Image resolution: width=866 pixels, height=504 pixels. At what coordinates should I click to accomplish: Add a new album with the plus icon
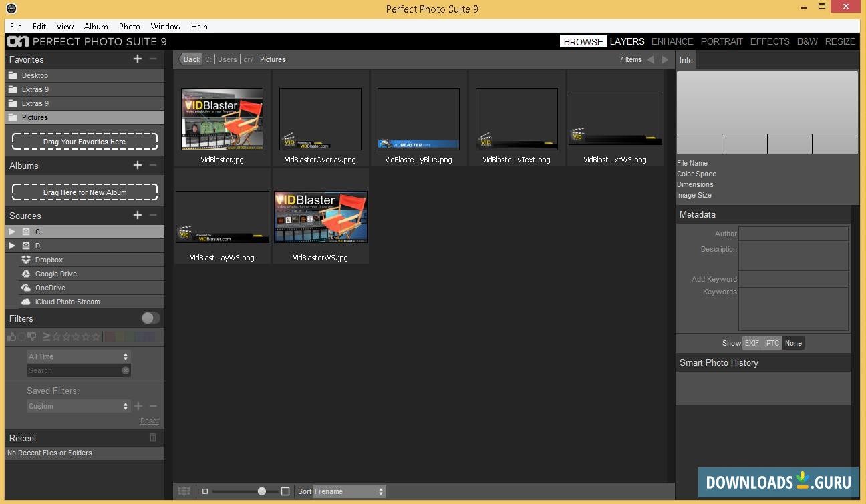point(138,165)
